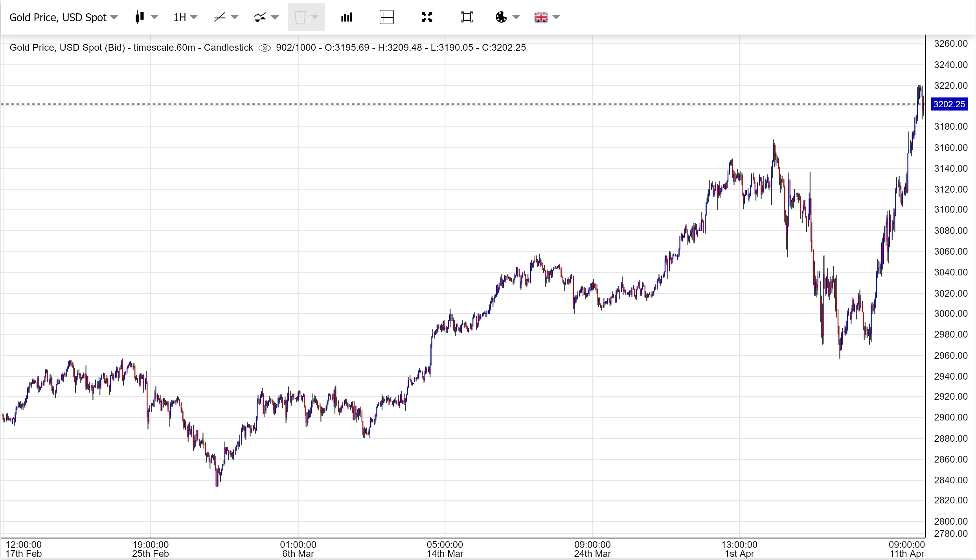
Task: Click the UK flag language icon
Action: coord(541,17)
